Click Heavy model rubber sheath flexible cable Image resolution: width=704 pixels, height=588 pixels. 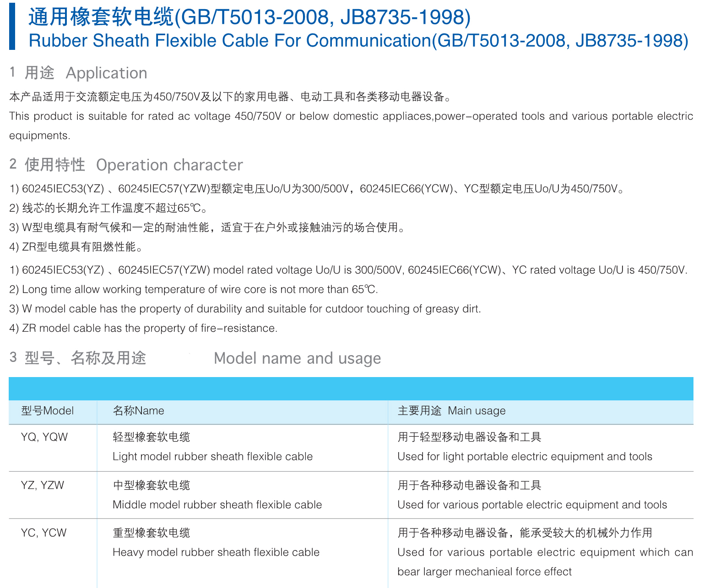(x=216, y=552)
